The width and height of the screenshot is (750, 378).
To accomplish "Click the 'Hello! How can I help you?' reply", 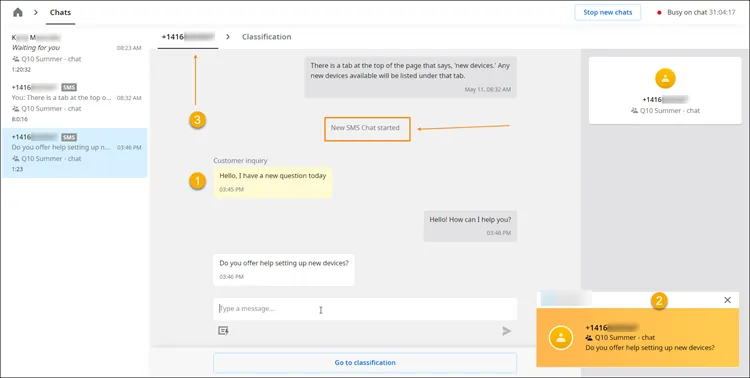I will [470, 226].
